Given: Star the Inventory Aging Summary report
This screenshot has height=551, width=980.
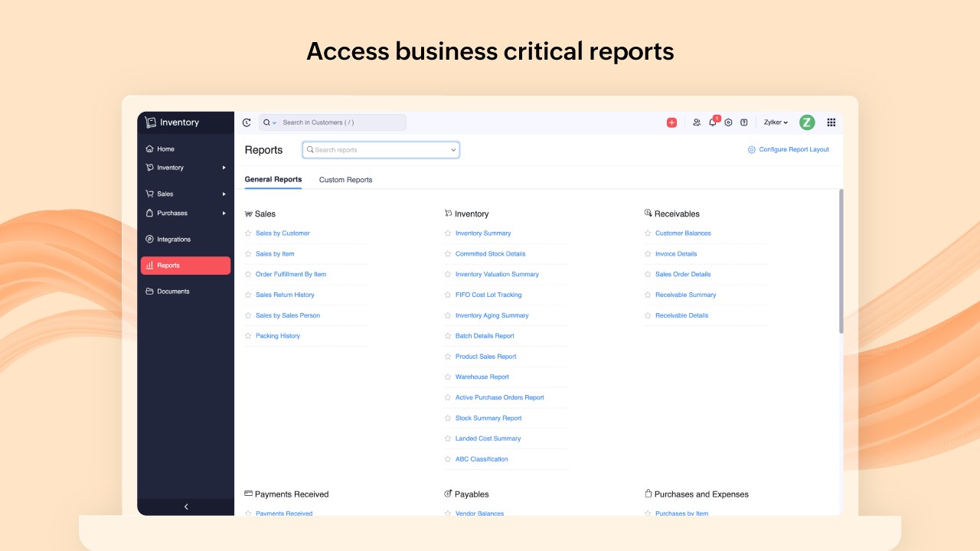Looking at the screenshot, I should [x=448, y=315].
